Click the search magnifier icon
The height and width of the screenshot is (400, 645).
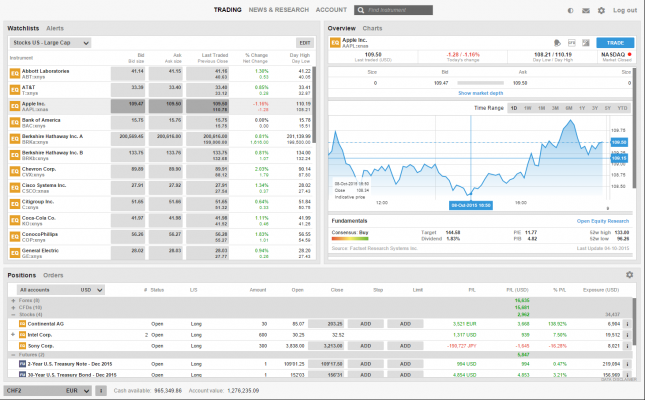[361, 10]
